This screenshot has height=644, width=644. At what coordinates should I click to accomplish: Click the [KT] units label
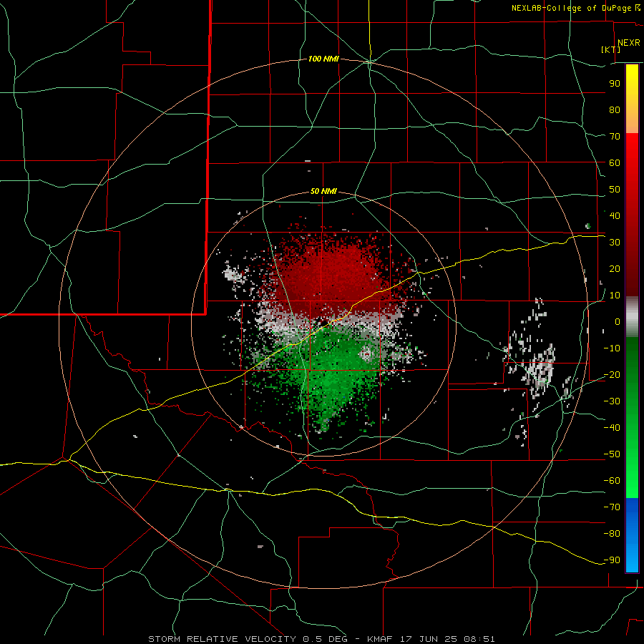611,49
